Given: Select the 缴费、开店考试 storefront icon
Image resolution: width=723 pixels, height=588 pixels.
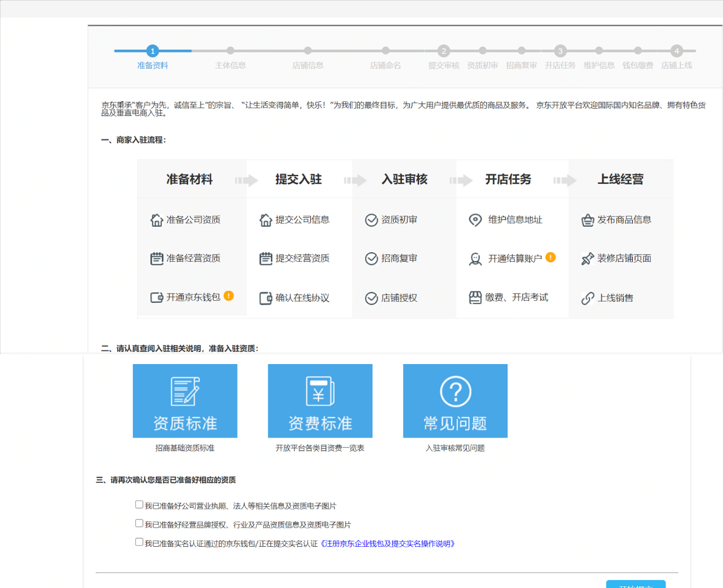Looking at the screenshot, I should pyautogui.click(x=475, y=297).
